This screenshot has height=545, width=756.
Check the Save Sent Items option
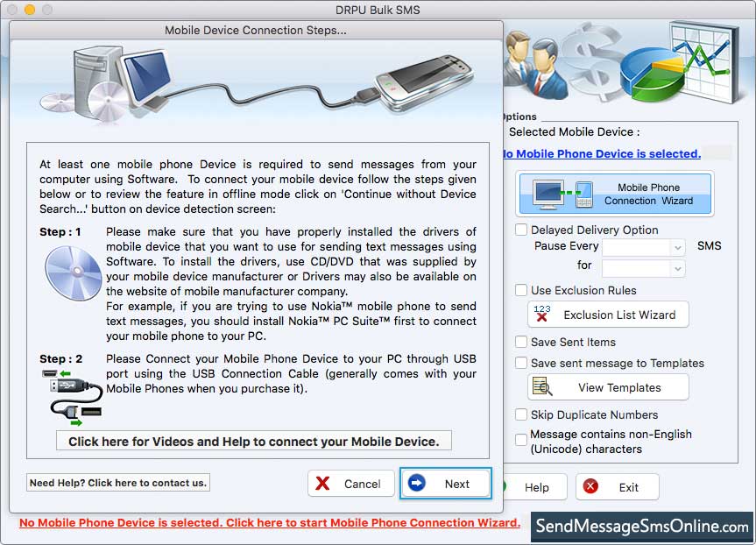tap(521, 342)
